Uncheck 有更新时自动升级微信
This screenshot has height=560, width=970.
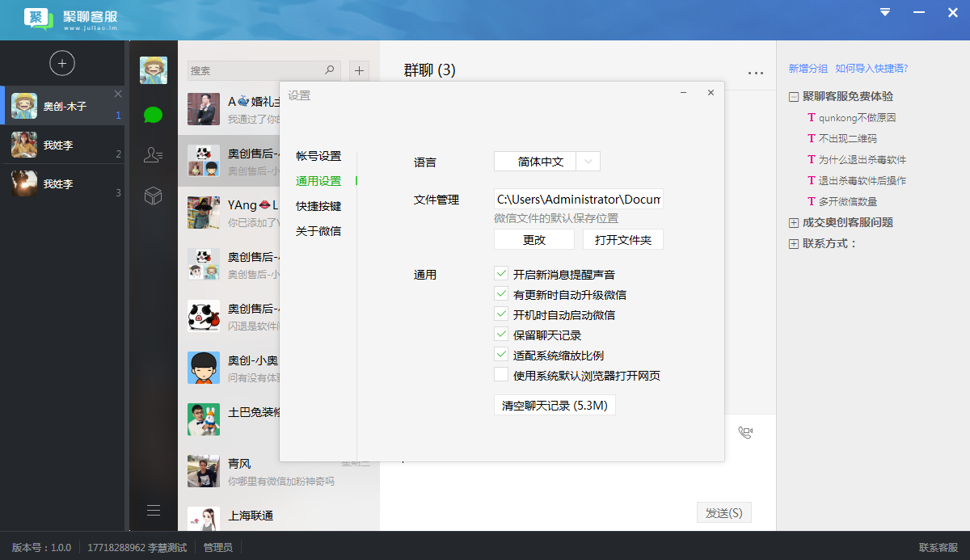[x=501, y=294]
